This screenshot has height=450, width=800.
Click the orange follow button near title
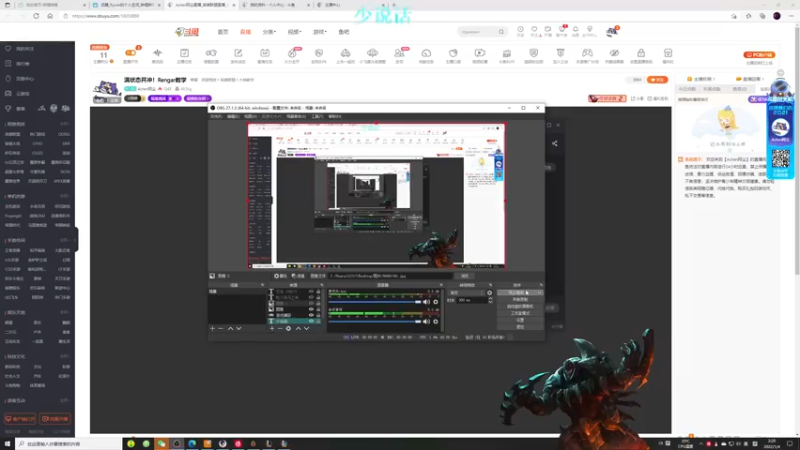click(657, 80)
